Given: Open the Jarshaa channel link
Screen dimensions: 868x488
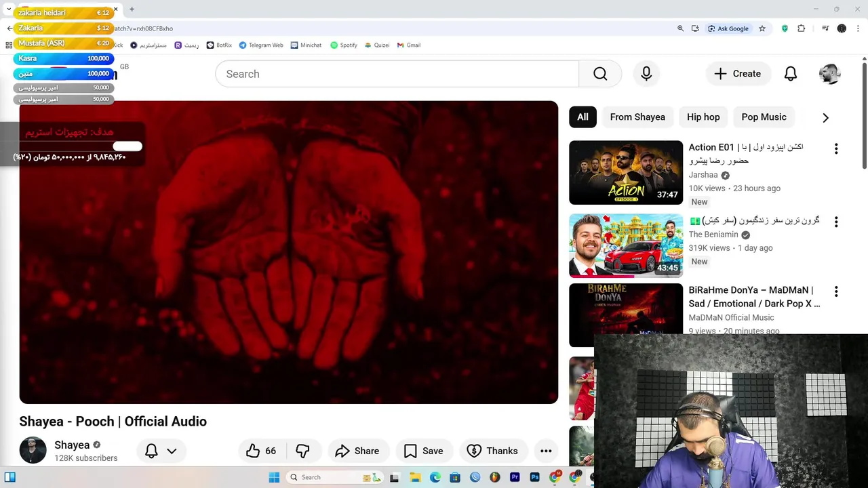Looking at the screenshot, I should tap(703, 175).
